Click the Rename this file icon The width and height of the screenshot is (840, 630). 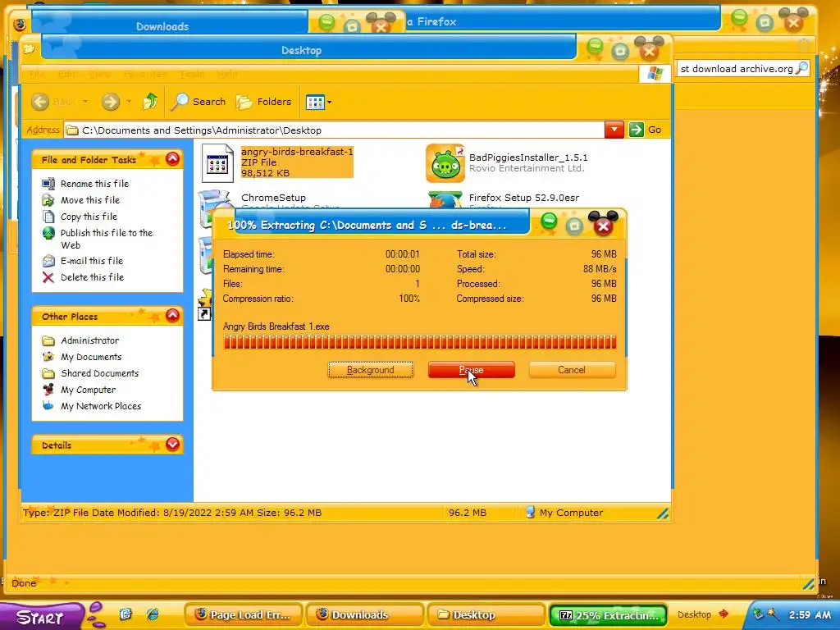coord(48,184)
